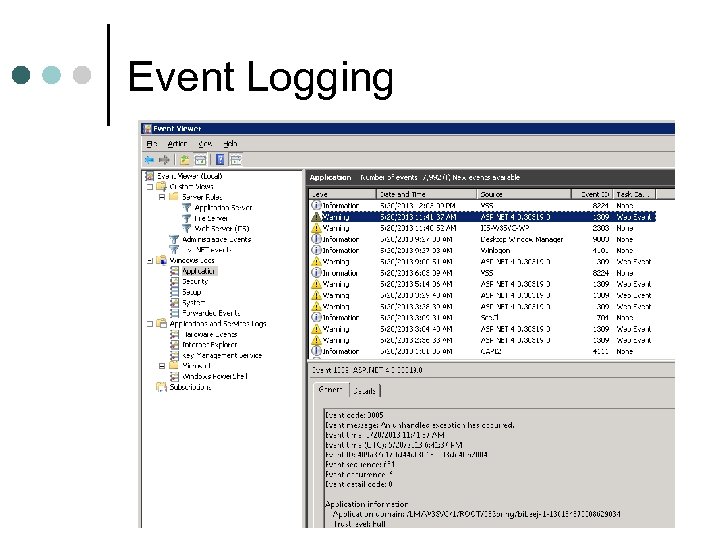Click the Forward arrow toolbar icon
This screenshot has height=540, width=720.
coord(164,160)
